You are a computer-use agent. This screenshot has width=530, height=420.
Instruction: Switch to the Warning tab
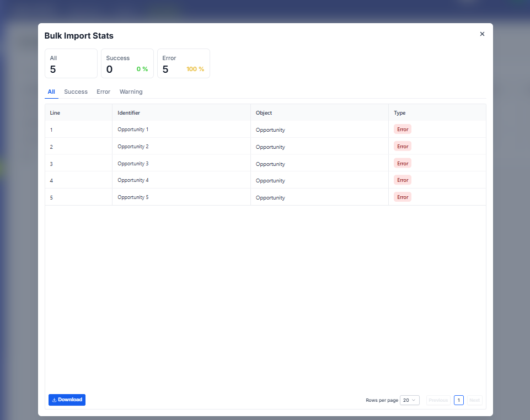[131, 91]
